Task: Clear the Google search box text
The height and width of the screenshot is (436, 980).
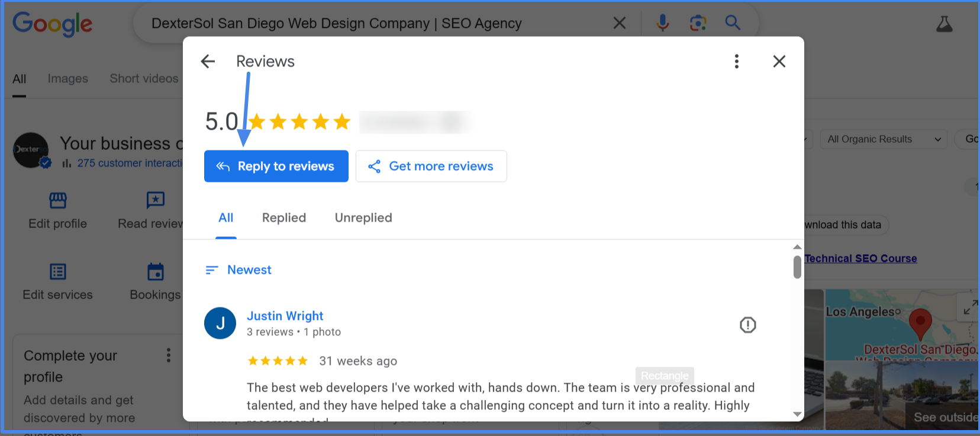Action: [x=620, y=23]
